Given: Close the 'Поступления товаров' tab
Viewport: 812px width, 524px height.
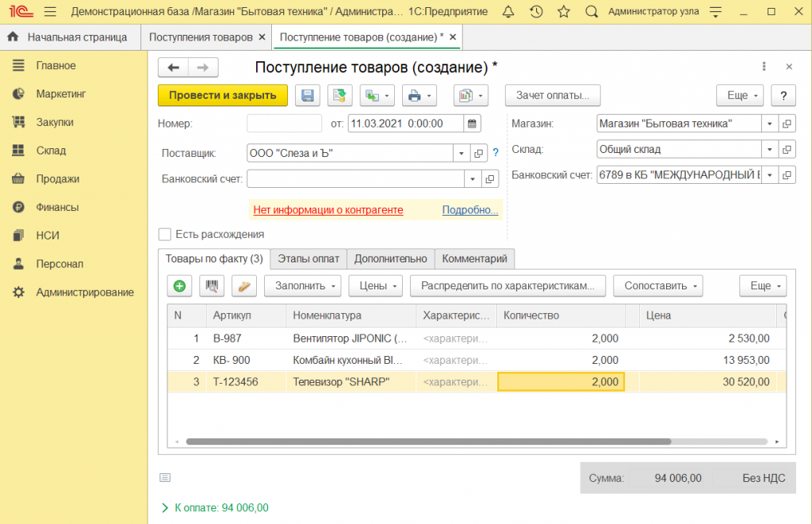Looking at the screenshot, I should [x=261, y=37].
